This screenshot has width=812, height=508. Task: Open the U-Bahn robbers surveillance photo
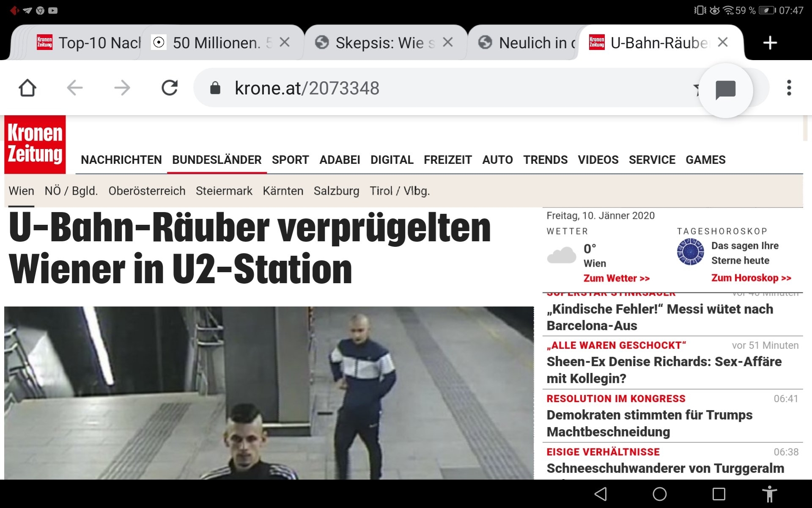[269, 392]
